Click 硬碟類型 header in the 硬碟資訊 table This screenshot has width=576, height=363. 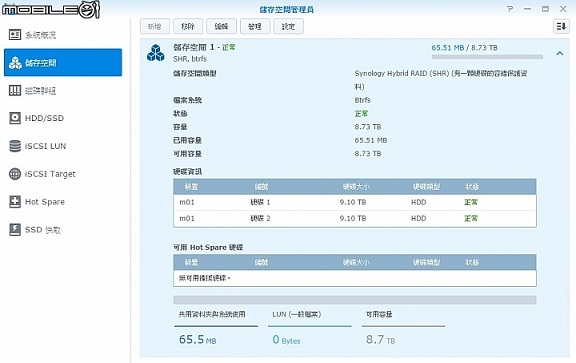point(426,187)
